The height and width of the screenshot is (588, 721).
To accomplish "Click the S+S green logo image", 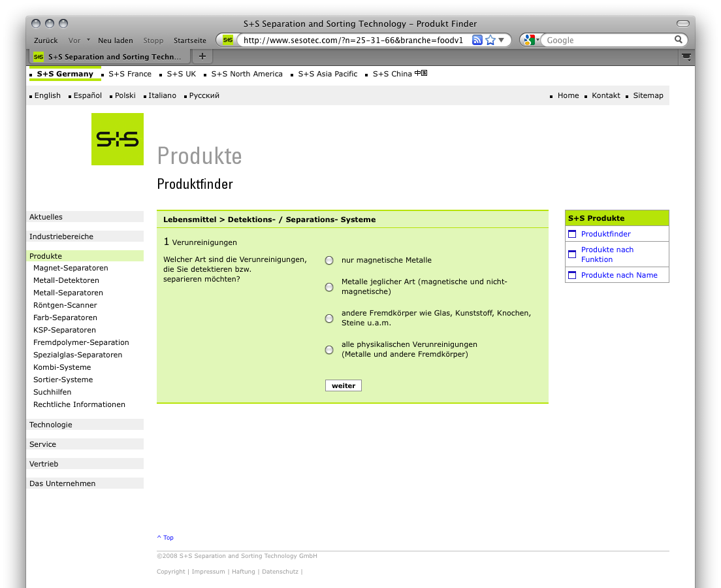I will point(118,139).
